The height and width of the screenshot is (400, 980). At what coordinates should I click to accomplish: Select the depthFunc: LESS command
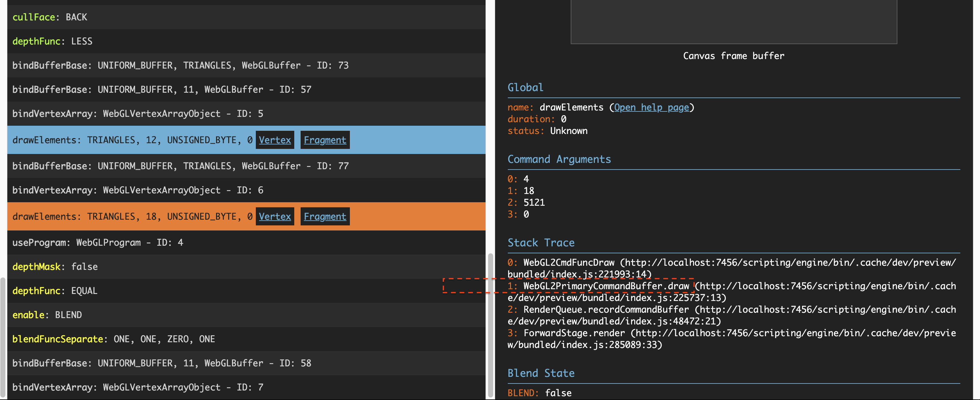52,41
